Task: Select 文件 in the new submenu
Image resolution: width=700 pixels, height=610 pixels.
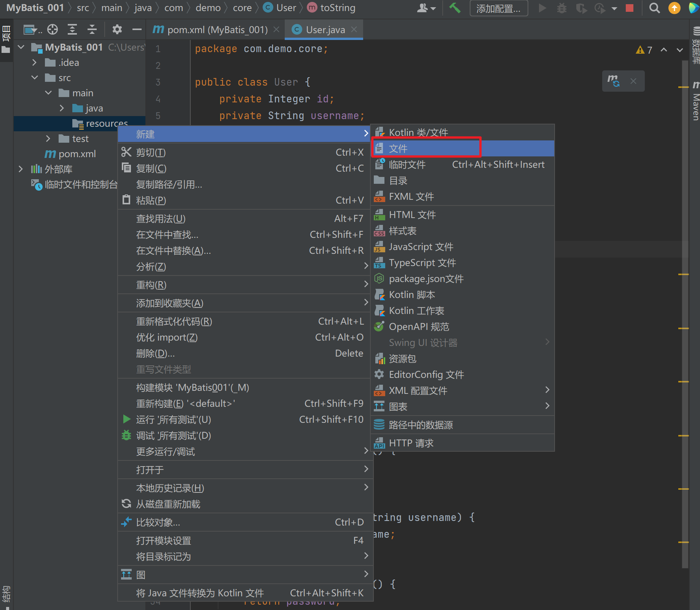Action: [x=398, y=148]
